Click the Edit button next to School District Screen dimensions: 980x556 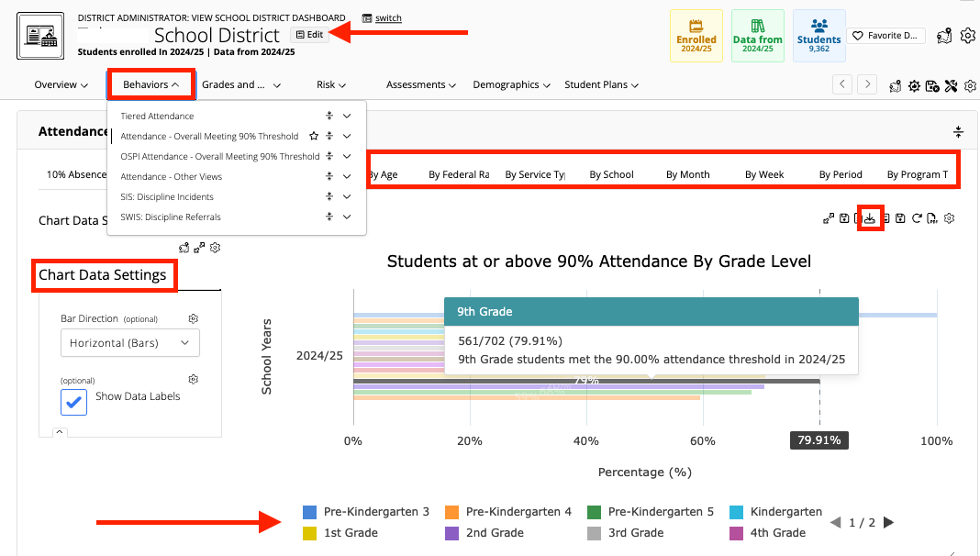[309, 34]
